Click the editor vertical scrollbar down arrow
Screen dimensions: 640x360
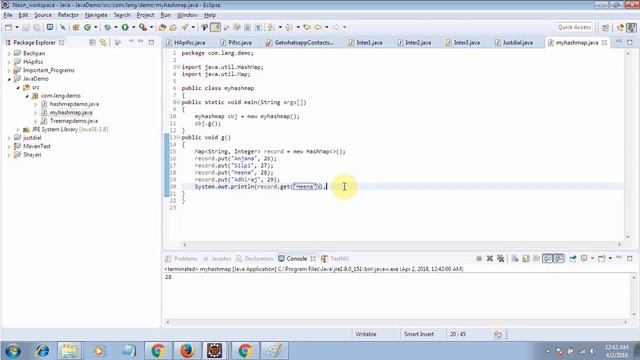628,237
